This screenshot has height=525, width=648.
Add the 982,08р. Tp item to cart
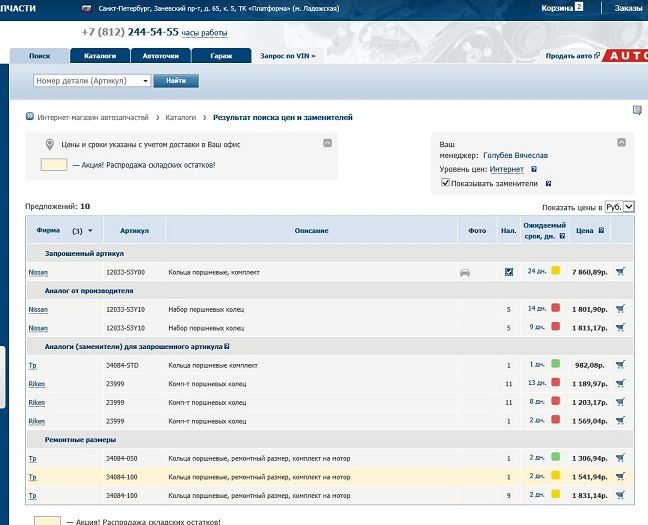620,365
